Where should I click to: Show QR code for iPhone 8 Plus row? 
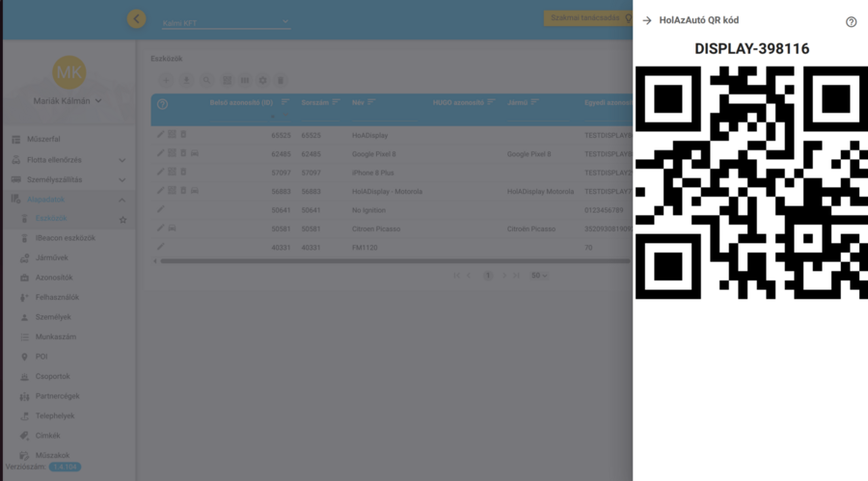pyautogui.click(x=173, y=172)
